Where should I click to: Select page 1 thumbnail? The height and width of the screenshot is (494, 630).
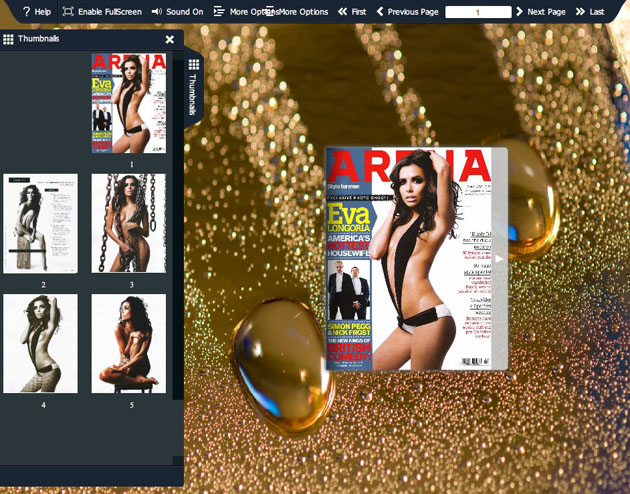[x=129, y=103]
